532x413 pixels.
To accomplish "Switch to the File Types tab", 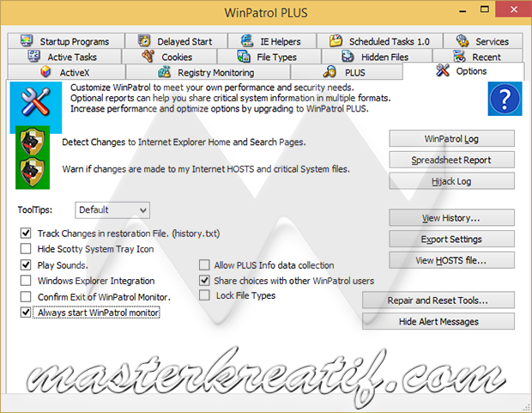I will [269, 57].
